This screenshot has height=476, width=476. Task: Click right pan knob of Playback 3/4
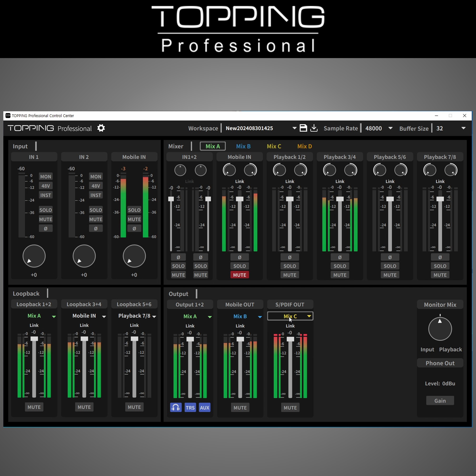pos(350,170)
